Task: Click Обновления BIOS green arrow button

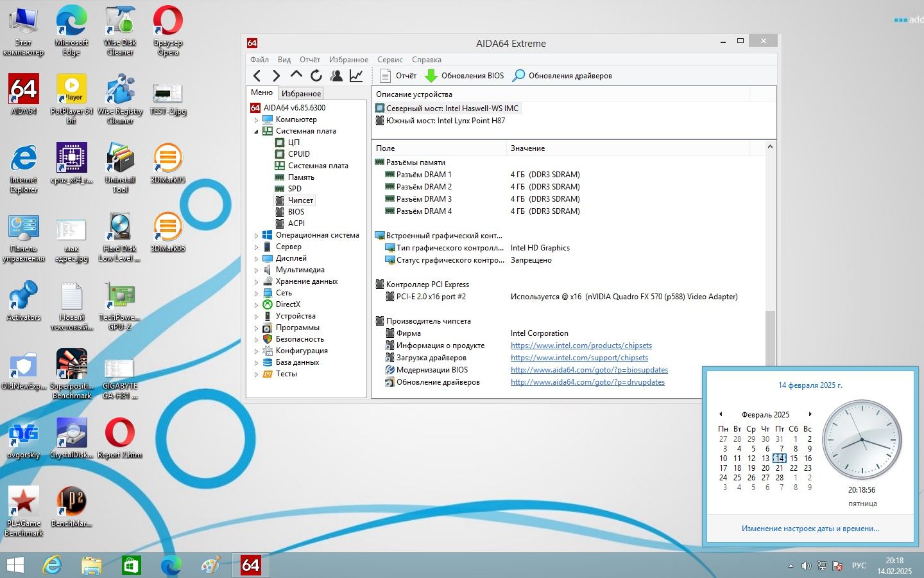Action: 465,76
